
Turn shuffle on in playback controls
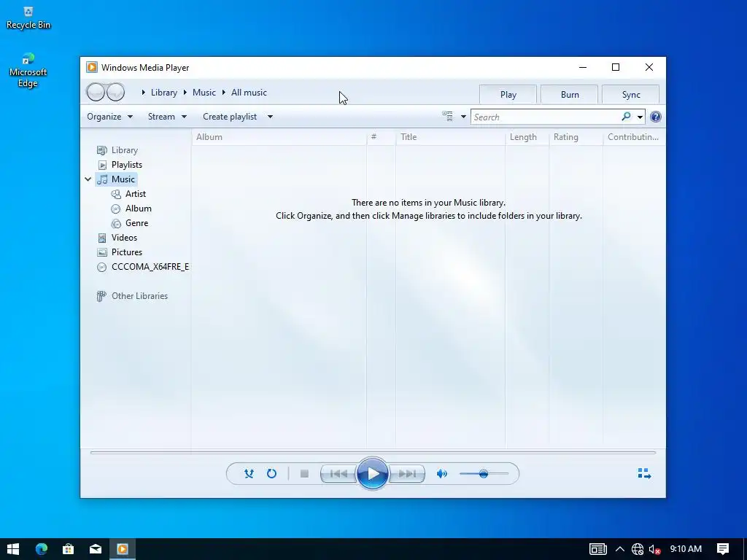click(x=249, y=473)
